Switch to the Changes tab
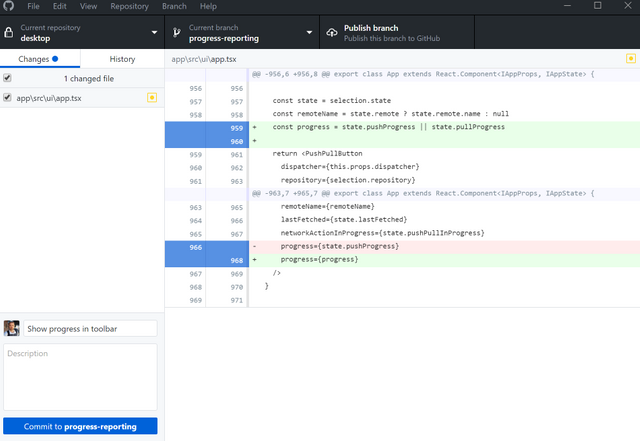The width and height of the screenshot is (640, 441). click(40, 59)
